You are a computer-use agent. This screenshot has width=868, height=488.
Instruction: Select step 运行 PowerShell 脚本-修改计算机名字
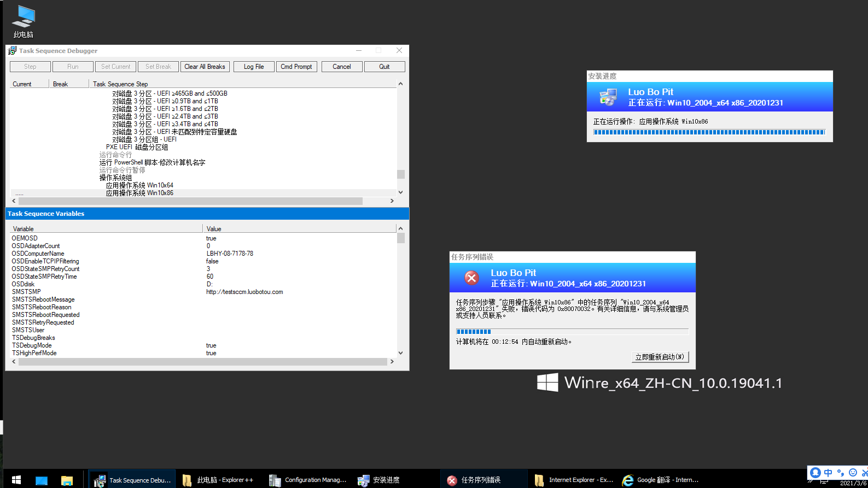(152, 162)
